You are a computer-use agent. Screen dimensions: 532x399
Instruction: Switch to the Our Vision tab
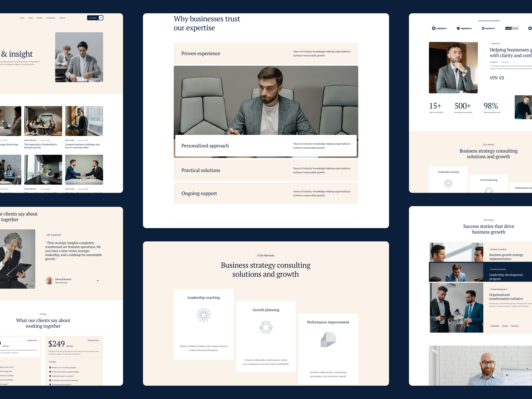pyautogui.click(x=505, y=62)
